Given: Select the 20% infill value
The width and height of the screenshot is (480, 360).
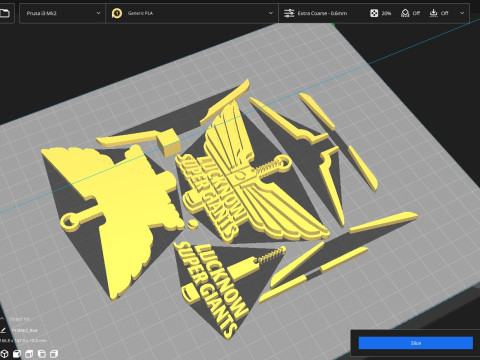Looking at the screenshot, I should pyautogui.click(x=386, y=13).
